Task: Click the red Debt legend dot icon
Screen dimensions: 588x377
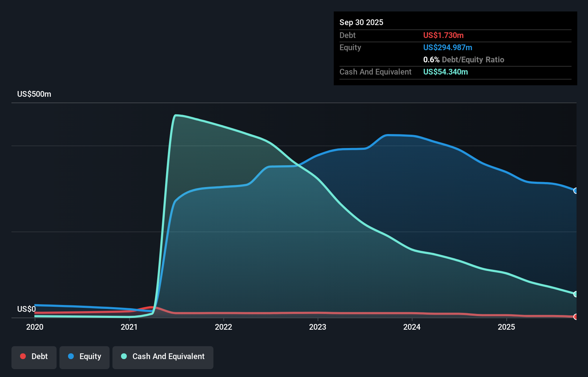Action: coord(23,357)
